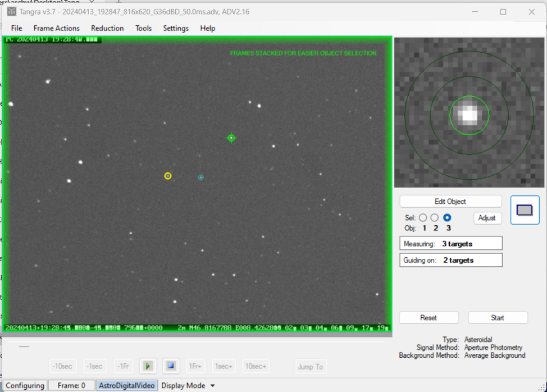
Task: Click the Tangra app icon in title bar
Action: point(11,12)
